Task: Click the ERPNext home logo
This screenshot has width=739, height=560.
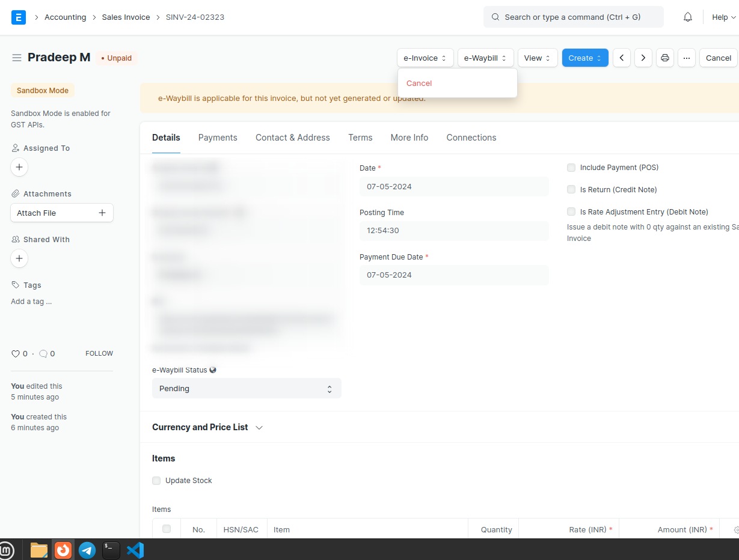Action: point(19,17)
